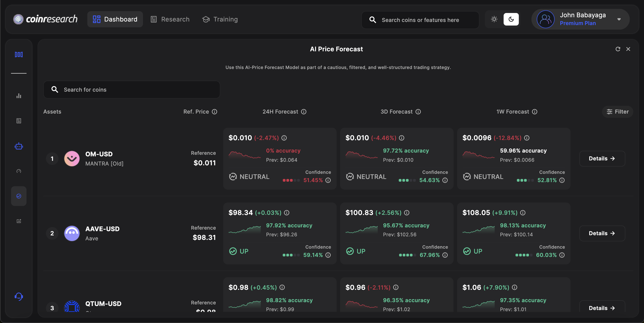Click the "98.13% accuracy" text
The image size is (644, 323).
523,225
